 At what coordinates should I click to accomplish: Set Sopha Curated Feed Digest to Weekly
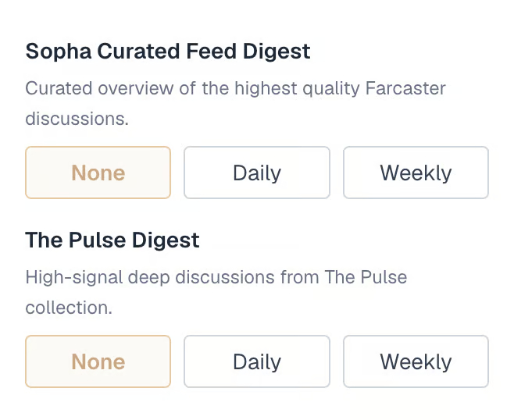point(416,173)
